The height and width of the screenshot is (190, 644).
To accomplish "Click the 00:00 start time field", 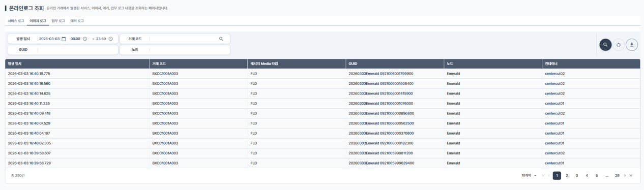I will [75, 39].
